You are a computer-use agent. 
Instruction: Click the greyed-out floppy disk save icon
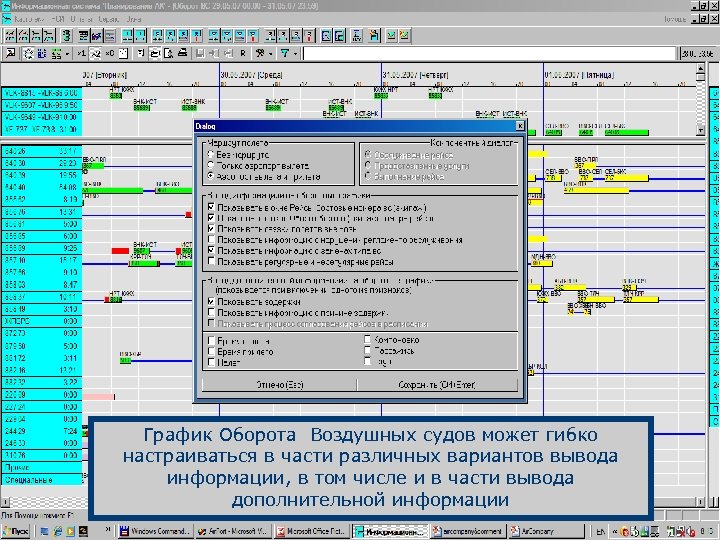[x=200, y=54]
